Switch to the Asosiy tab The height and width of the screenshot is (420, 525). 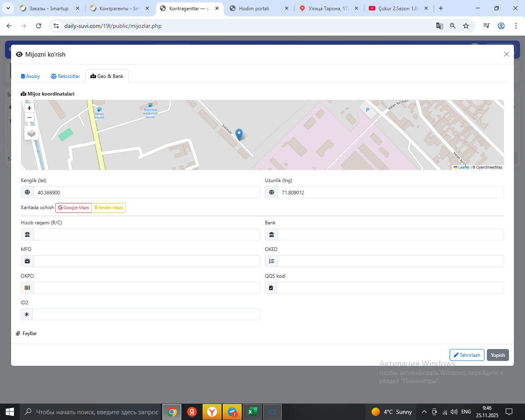[x=30, y=76]
